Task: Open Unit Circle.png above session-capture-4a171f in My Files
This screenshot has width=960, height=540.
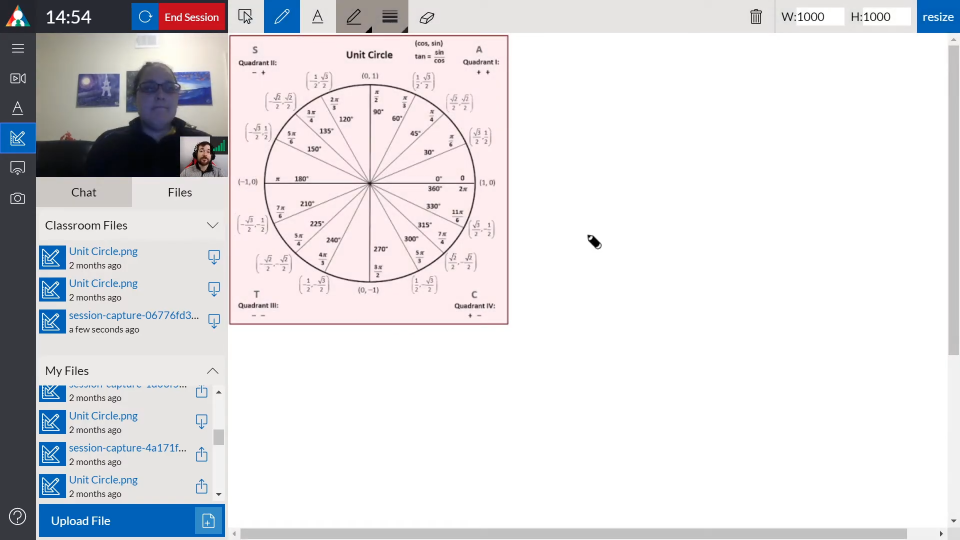Action: (103, 416)
